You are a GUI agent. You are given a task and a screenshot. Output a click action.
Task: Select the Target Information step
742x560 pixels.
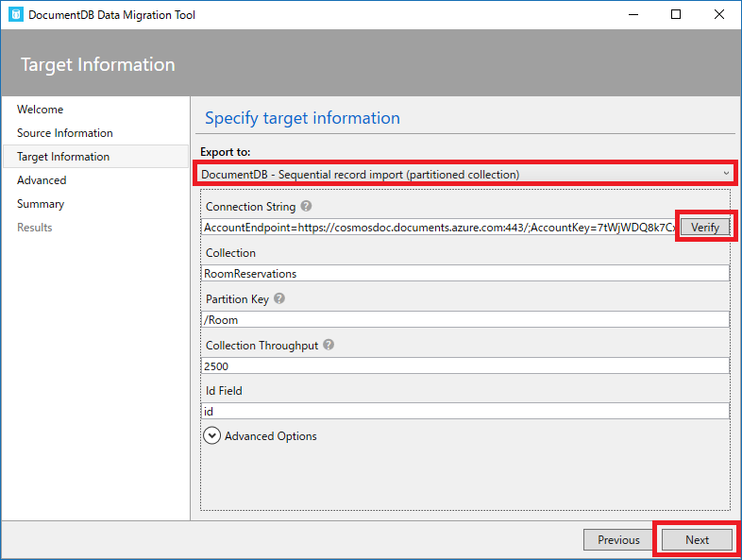(x=95, y=157)
